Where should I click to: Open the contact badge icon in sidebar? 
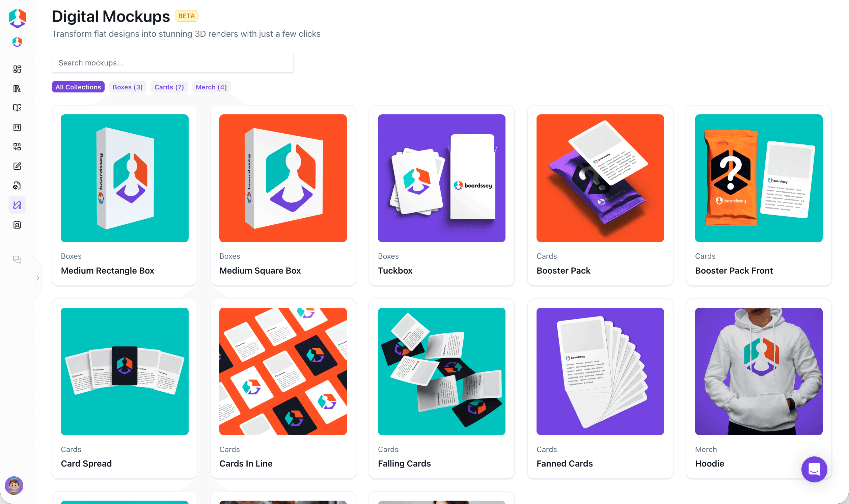17,225
